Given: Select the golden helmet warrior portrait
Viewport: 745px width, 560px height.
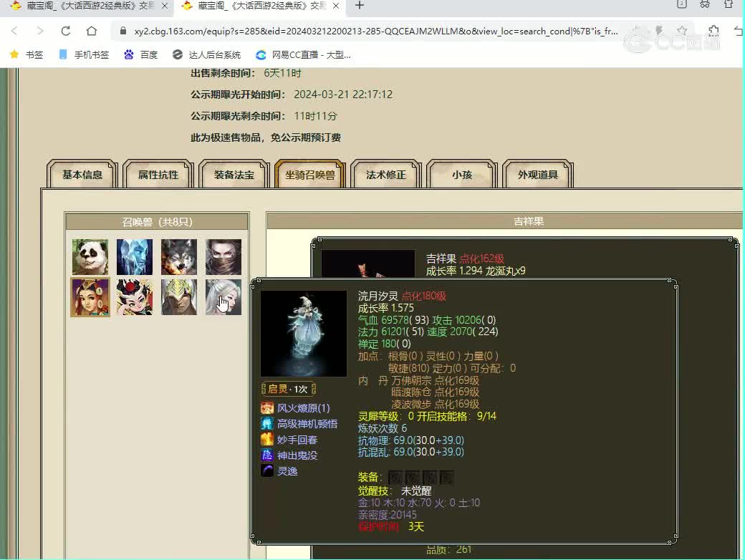Looking at the screenshot, I should click(x=178, y=297).
